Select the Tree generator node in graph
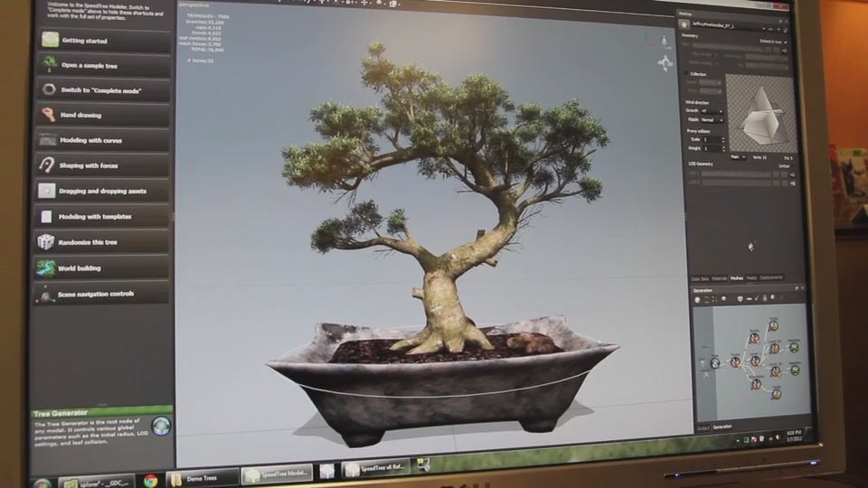Screen dimensions: 868x488 click(714, 362)
